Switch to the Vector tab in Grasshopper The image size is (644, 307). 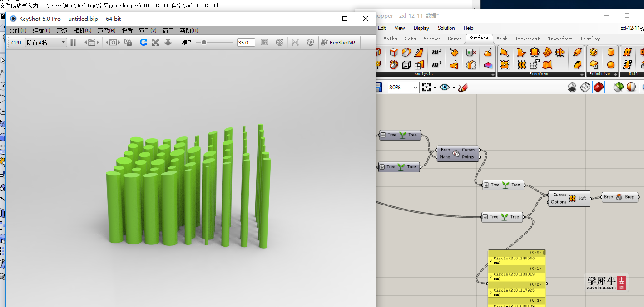pos(431,39)
